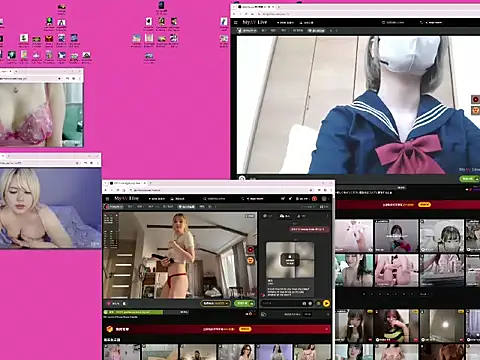Screen dimensions: 480x360
Task: Open the second thumbnail in the right window's first row
Action: click(397, 236)
